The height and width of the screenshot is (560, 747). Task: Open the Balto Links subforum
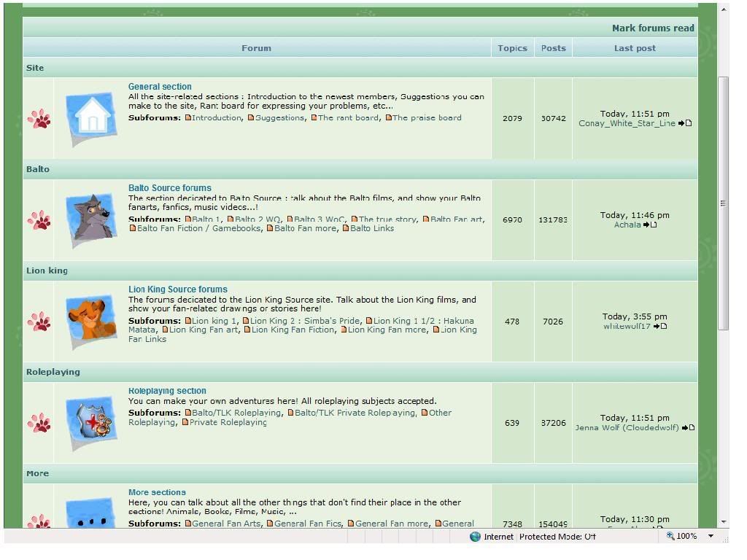(x=372, y=228)
